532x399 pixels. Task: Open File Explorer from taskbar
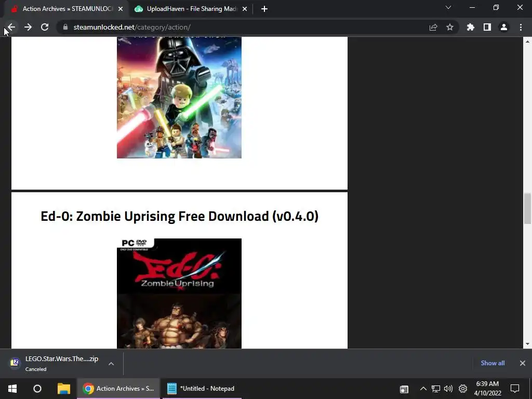coord(64,389)
